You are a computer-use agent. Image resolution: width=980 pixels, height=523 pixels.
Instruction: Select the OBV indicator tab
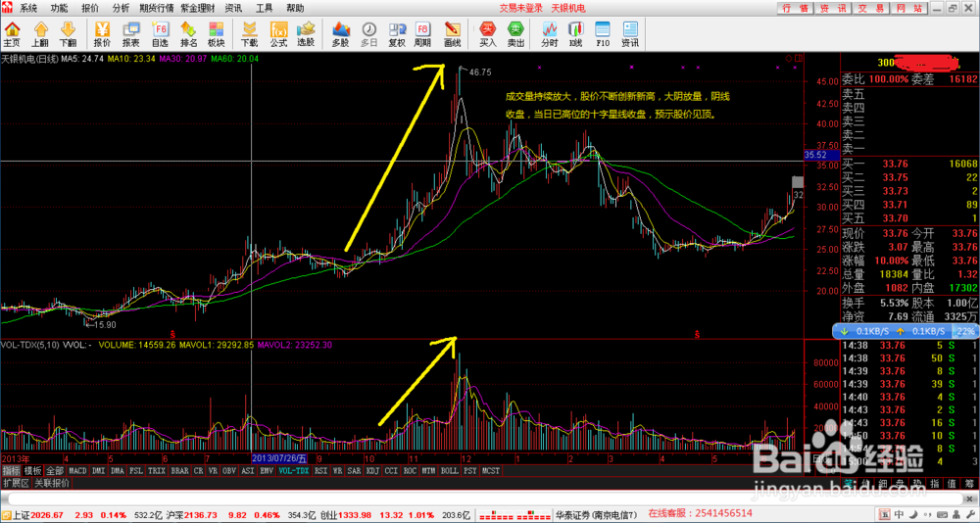point(229,470)
